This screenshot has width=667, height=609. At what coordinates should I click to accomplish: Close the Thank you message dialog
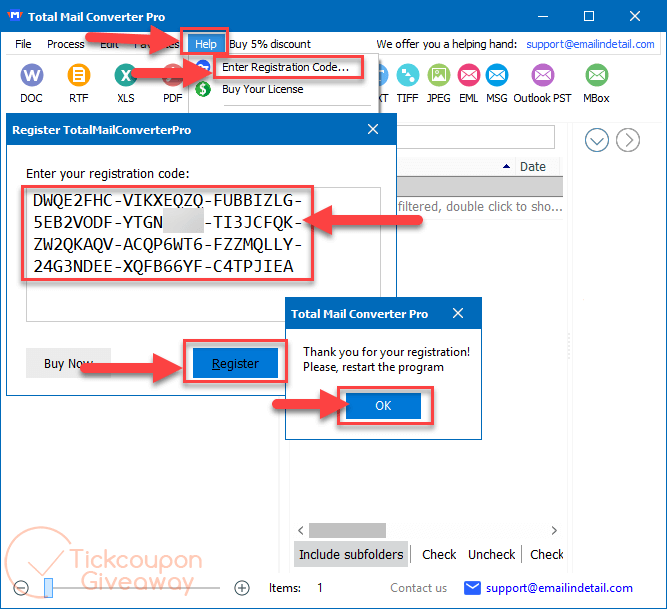458,313
